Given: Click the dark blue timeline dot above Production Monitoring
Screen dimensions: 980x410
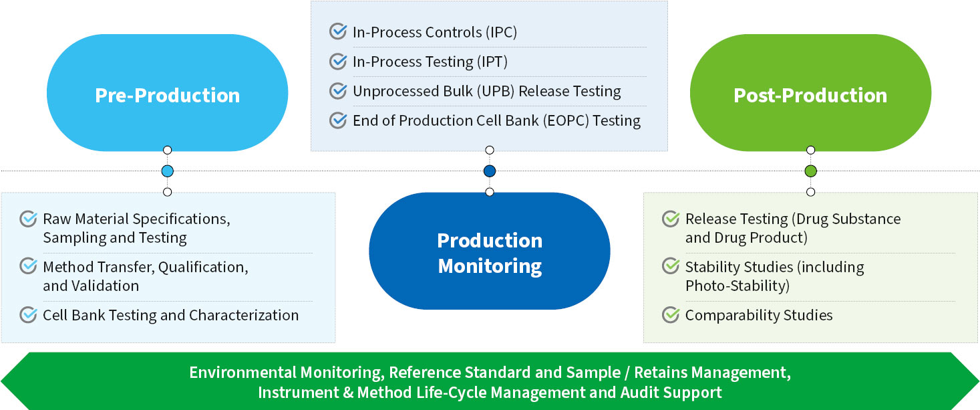Looking at the screenshot, I should click(490, 171).
